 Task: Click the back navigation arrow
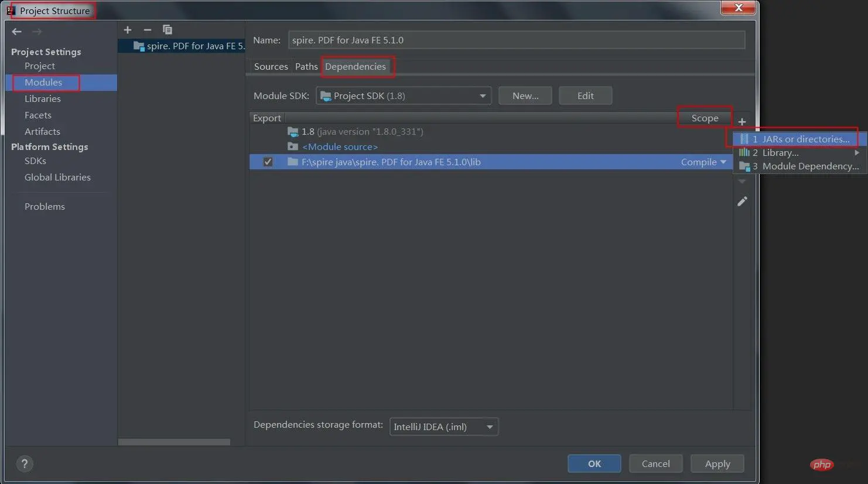[16, 32]
